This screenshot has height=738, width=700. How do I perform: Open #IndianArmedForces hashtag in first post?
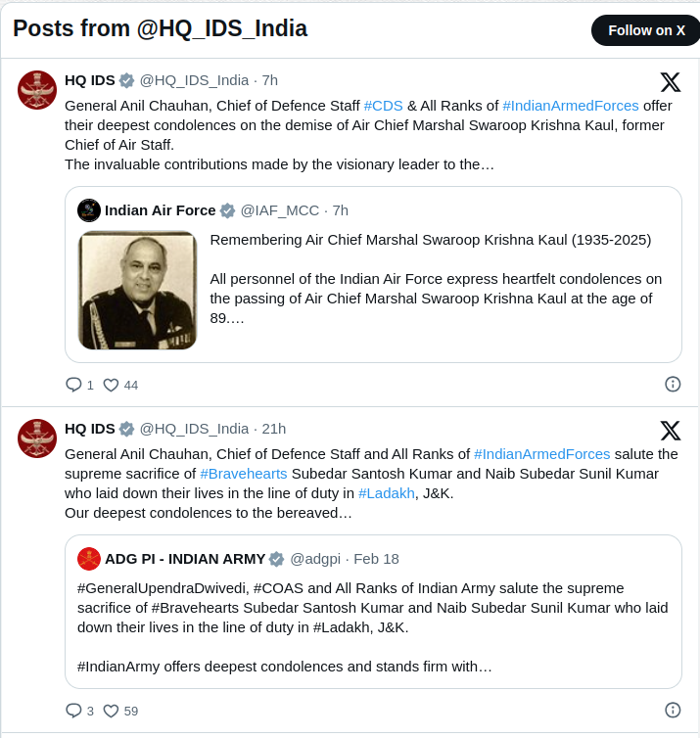[571, 106]
